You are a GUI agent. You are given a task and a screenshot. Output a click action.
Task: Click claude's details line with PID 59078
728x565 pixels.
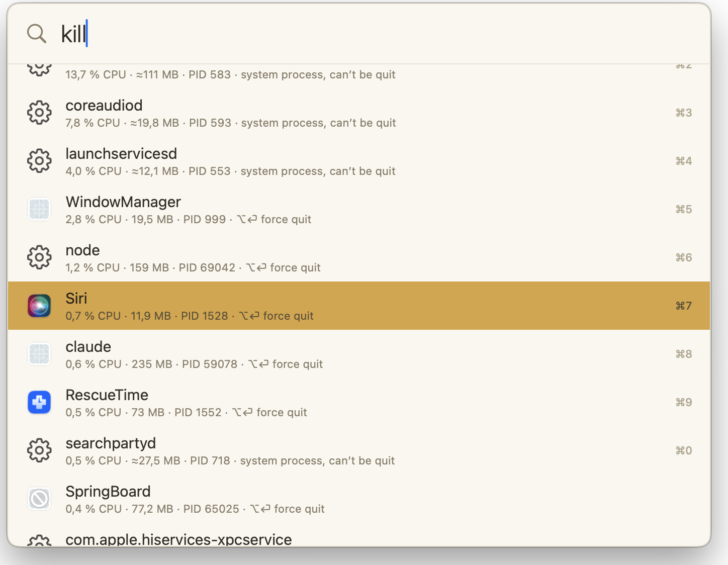click(x=194, y=364)
